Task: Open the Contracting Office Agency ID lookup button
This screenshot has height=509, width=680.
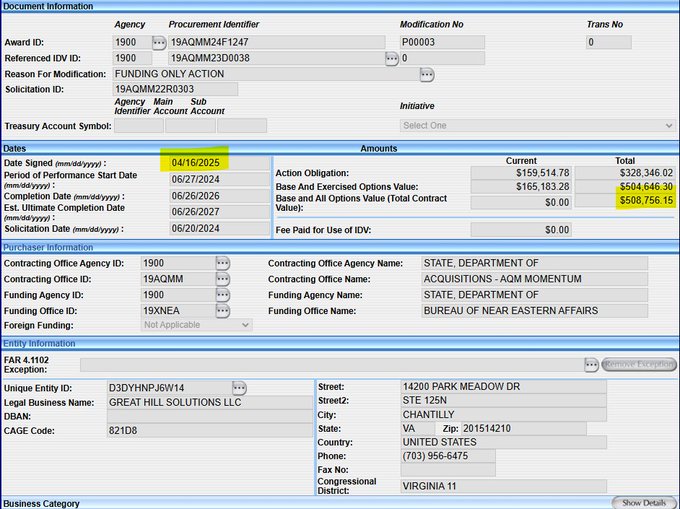Action: pos(222,263)
